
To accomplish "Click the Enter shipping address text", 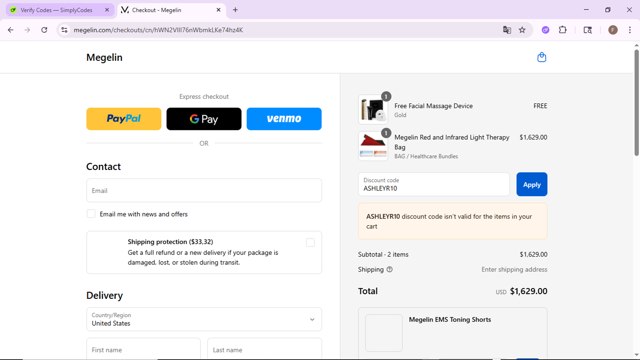I will (x=514, y=269).
